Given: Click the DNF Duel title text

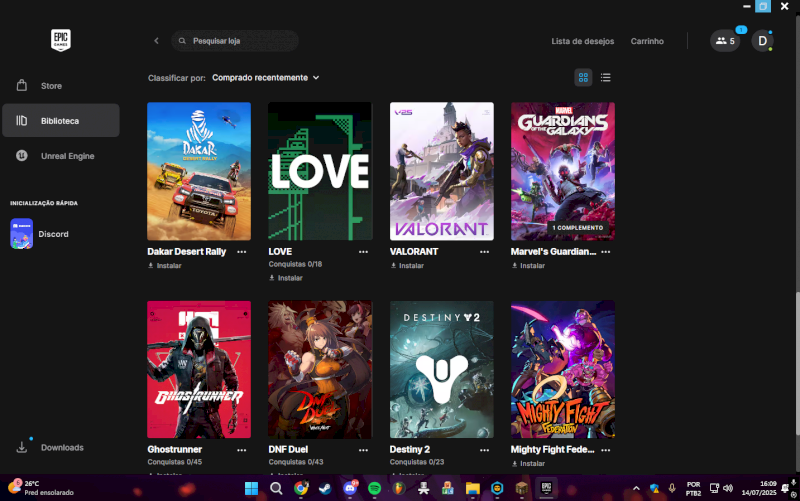Looking at the screenshot, I should [288, 449].
